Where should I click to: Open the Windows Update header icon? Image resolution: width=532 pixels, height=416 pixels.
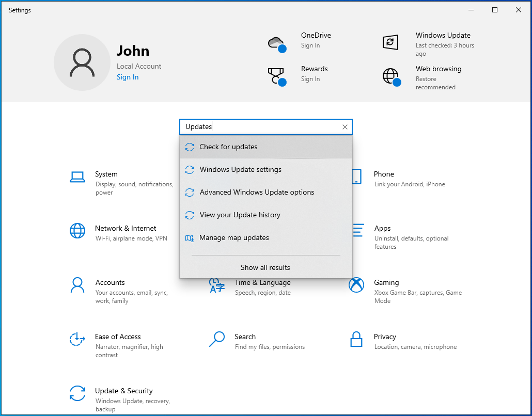click(390, 42)
